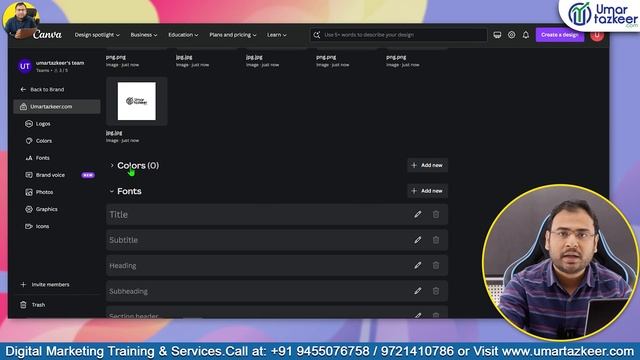Click the Trash bin icon in sidebar
The width and height of the screenshot is (640, 360).
pos(23,304)
